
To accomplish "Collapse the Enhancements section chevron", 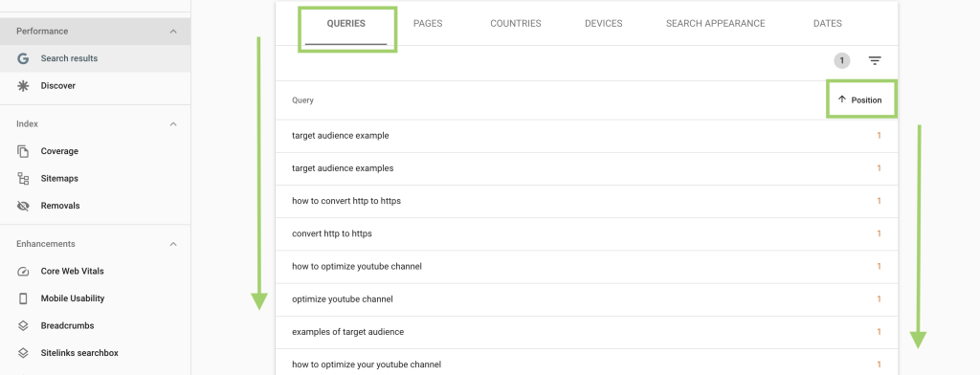I will [173, 244].
